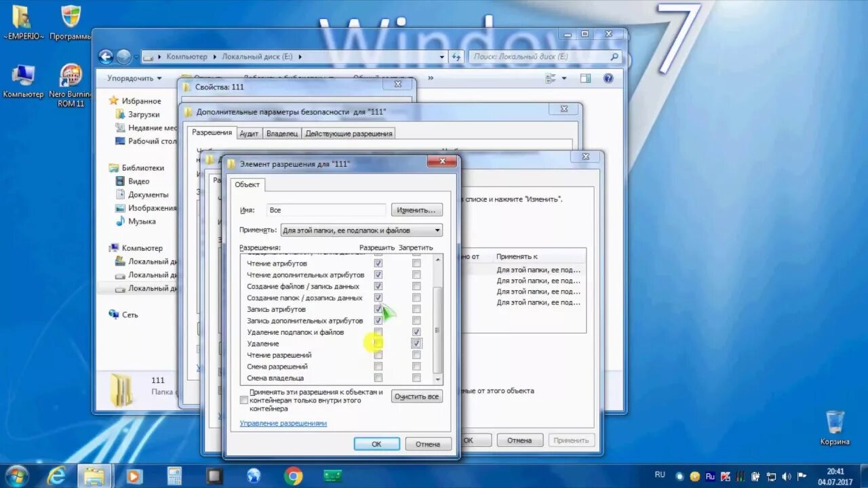Open the Recycle Bin (Корзина) desktop icon
This screenshot has height=488, width=868.
(x=835, y=427)
